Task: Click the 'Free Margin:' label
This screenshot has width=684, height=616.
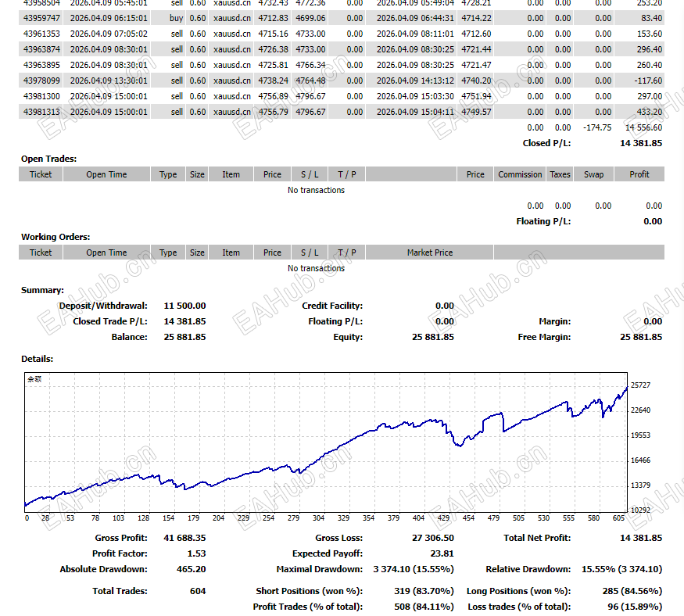Action: pyautogui.click(x=544, y=337)
